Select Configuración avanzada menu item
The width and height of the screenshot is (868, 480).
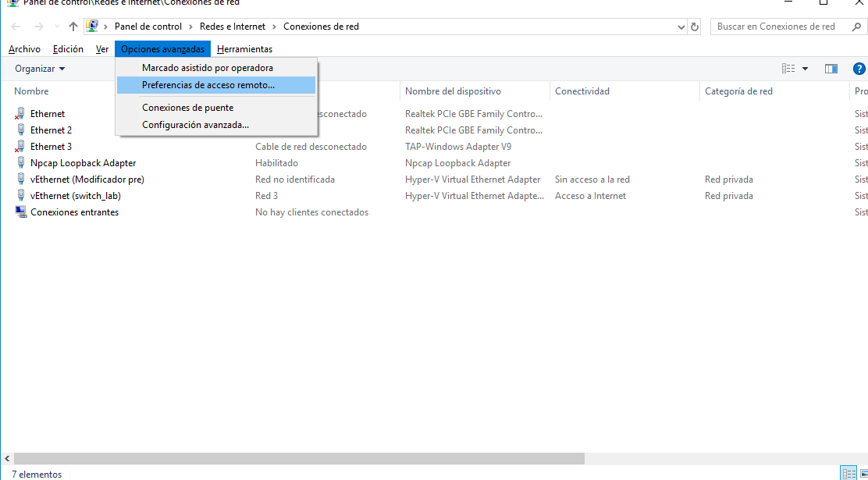pos(195,125)
